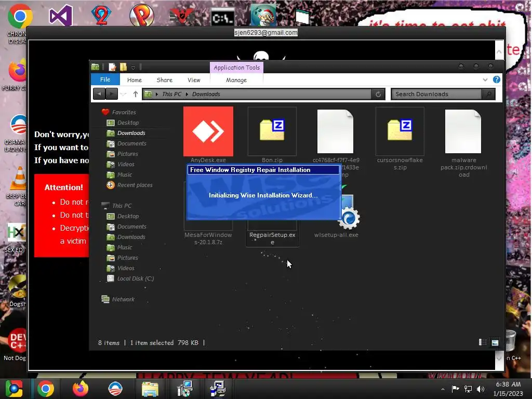Click Application Tools contextual tab
The image size is (532, 399).
click(236, 68)
